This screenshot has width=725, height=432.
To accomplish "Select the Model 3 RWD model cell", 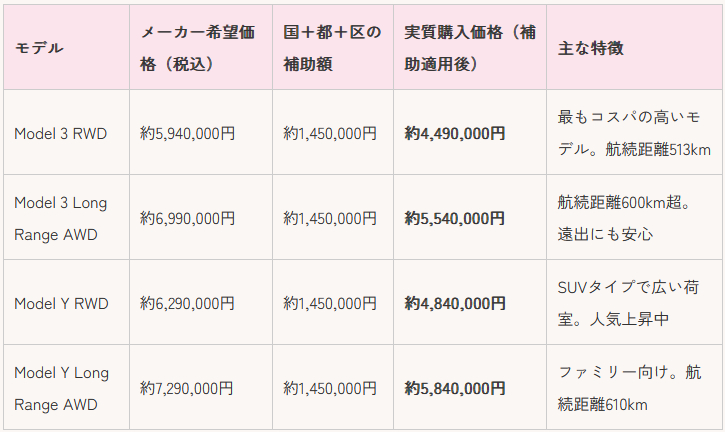I will (60, 133).
